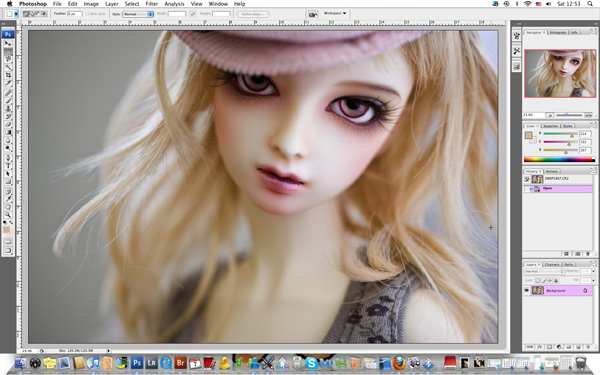The height and width of the screenshot is (375, 600).
Task: Toggle the Anti-alias checkbox
Action: pos(88,14)
